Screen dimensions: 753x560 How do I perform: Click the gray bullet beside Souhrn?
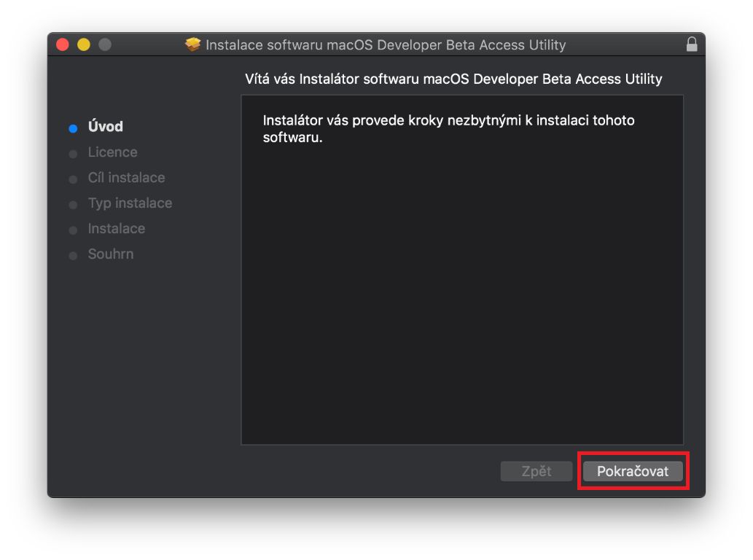73,256
